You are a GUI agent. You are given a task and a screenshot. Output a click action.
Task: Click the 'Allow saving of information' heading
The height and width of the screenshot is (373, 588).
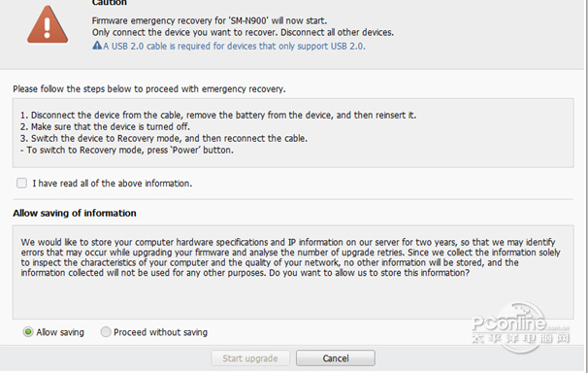click(75, 213)
